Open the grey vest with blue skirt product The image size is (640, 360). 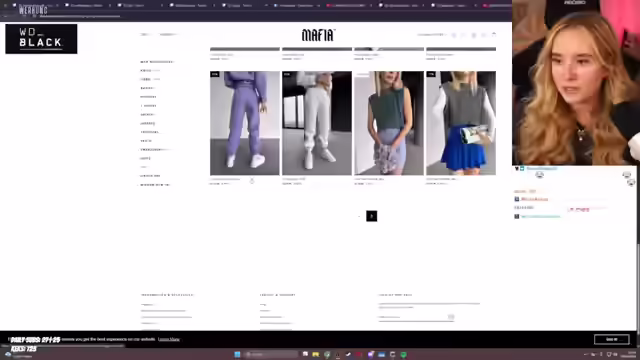pyautogui.click(x=461, y=123)
